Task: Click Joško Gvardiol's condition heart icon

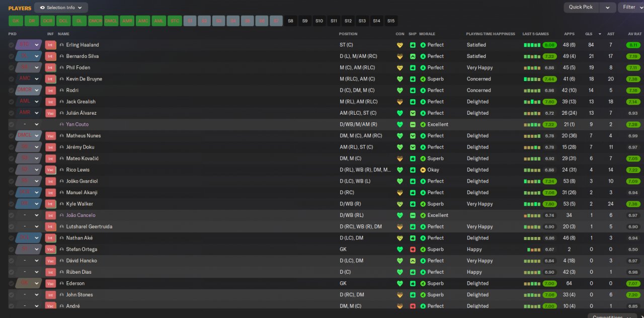Action: 400,181
